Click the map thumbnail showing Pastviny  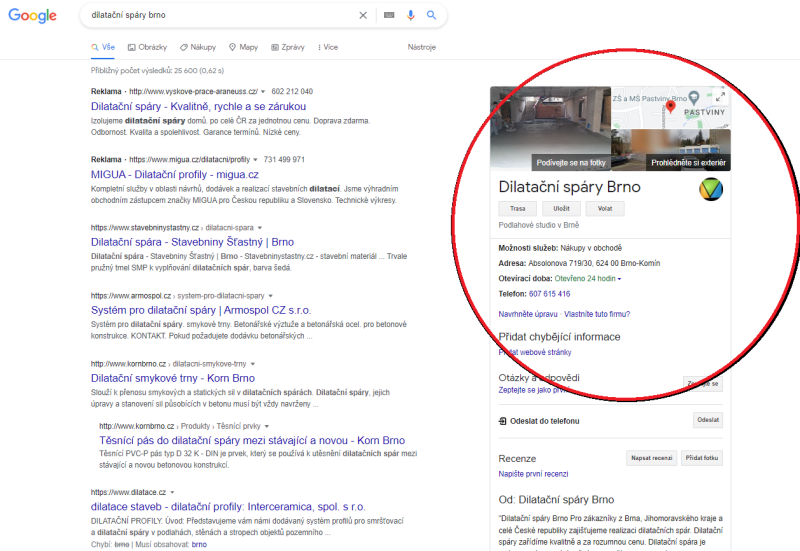point(671,107)
